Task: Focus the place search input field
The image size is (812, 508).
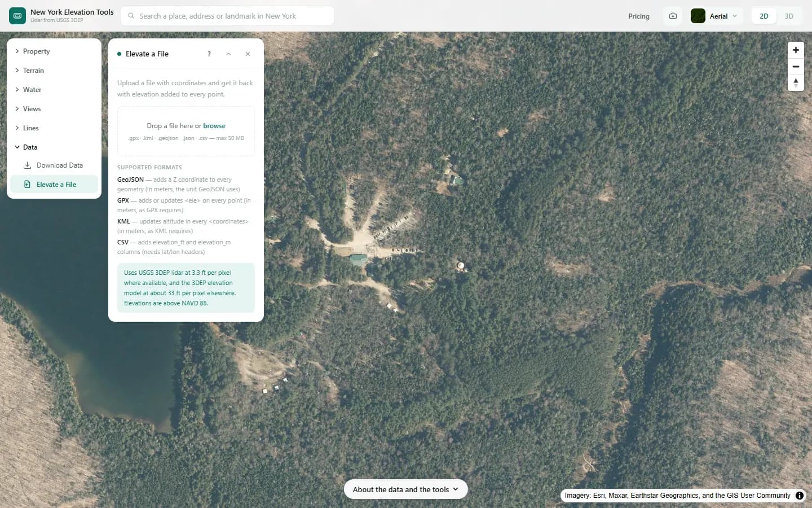Action: tap(227, 16)
